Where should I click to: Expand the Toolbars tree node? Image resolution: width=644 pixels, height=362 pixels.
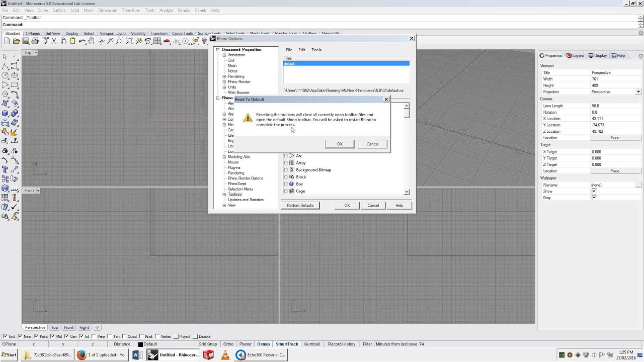pos(224,195)
